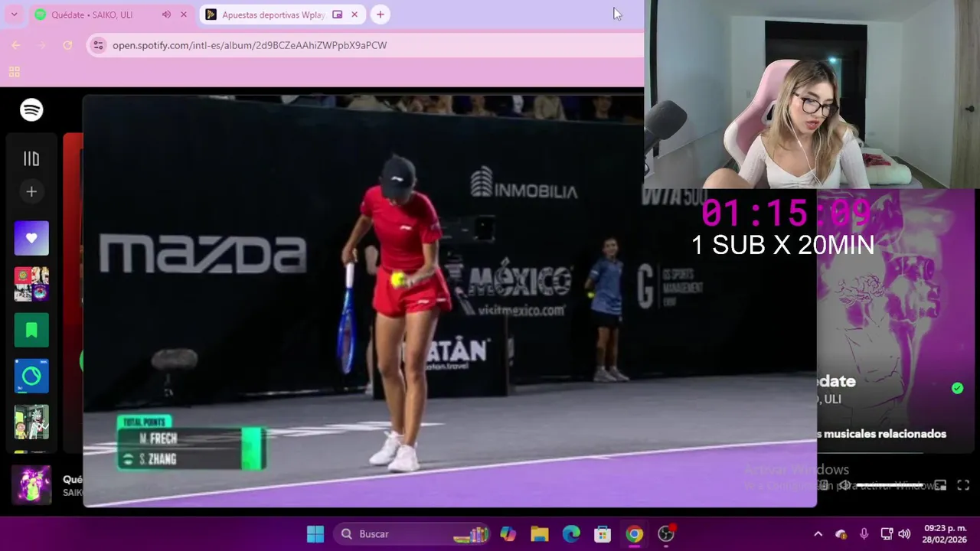
Task: Open Microsoft Edge from taskbar
Action: 571,533
